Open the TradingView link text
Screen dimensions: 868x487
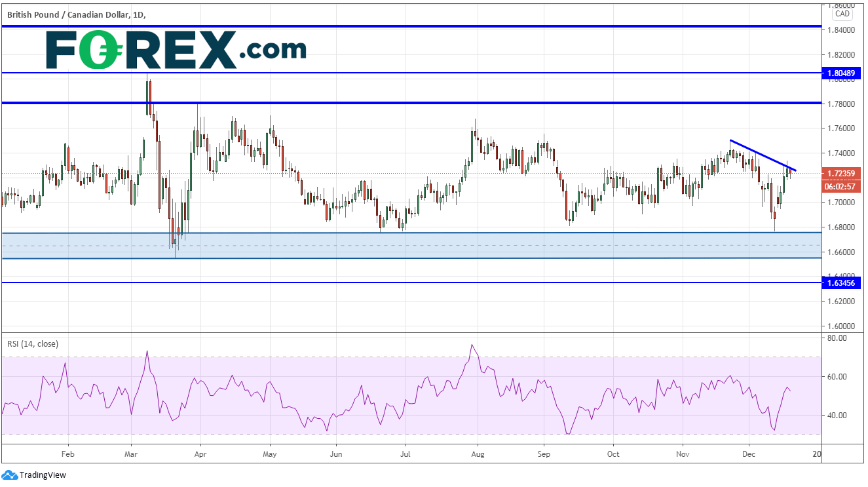click(x=43, y=475)
